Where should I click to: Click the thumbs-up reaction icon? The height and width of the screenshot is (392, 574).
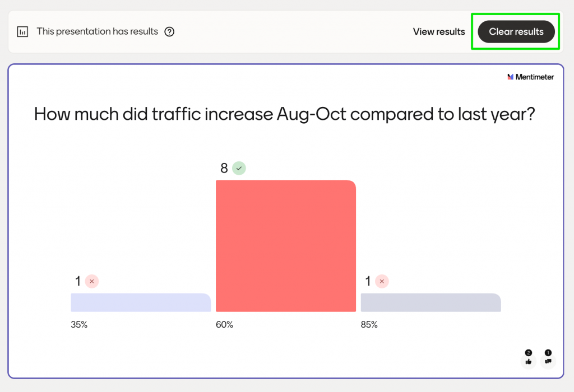coord(528,361)
